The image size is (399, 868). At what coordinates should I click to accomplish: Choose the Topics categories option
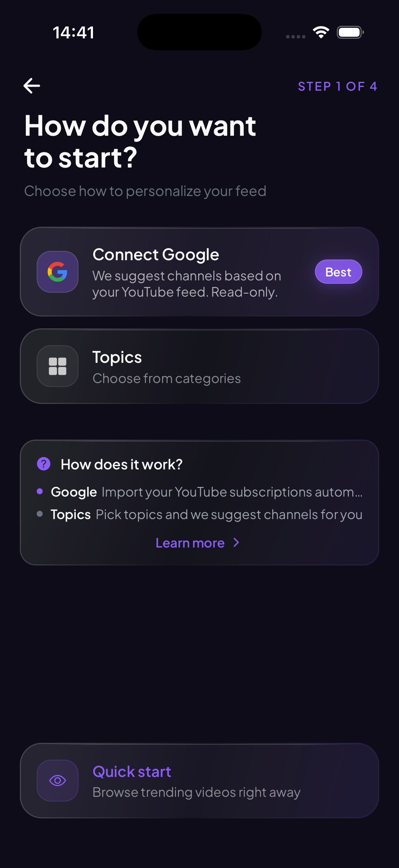(199, 366)
